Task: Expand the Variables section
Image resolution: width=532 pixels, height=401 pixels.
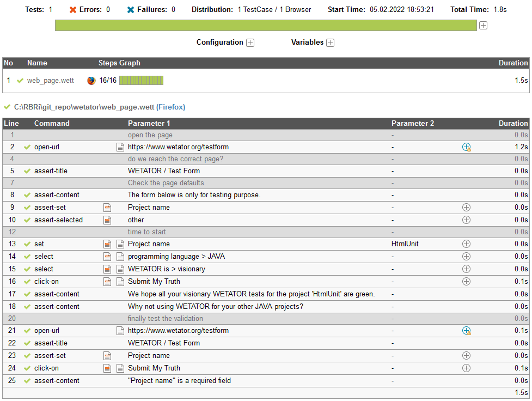Action: point(330,43)
